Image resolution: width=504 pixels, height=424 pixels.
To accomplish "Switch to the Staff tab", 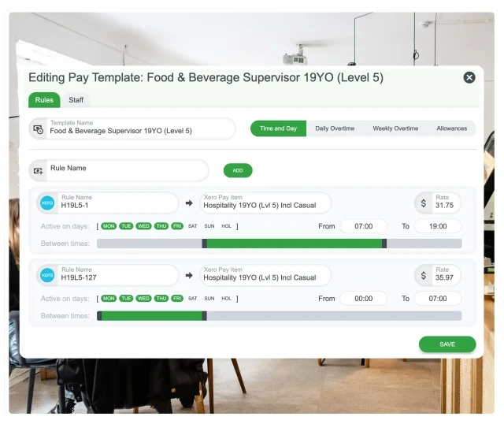I will 76,100.
